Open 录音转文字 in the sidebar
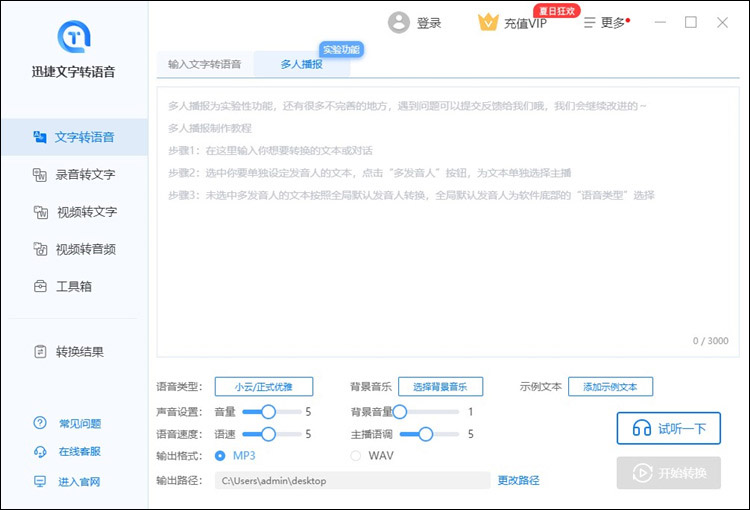The width and height of the screenshot is (750, 510). pyautogui.click(x=75, y=175)
